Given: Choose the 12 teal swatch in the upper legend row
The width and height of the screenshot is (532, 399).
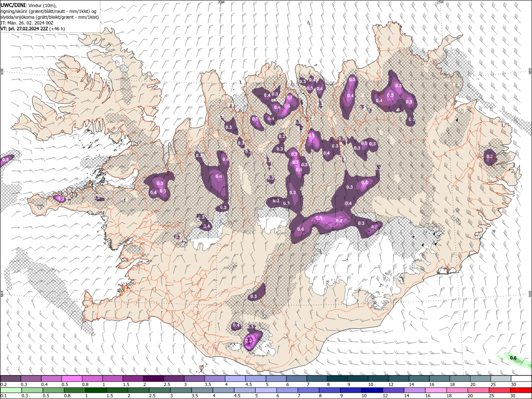Looking at the screenshot, I should 399,379.
